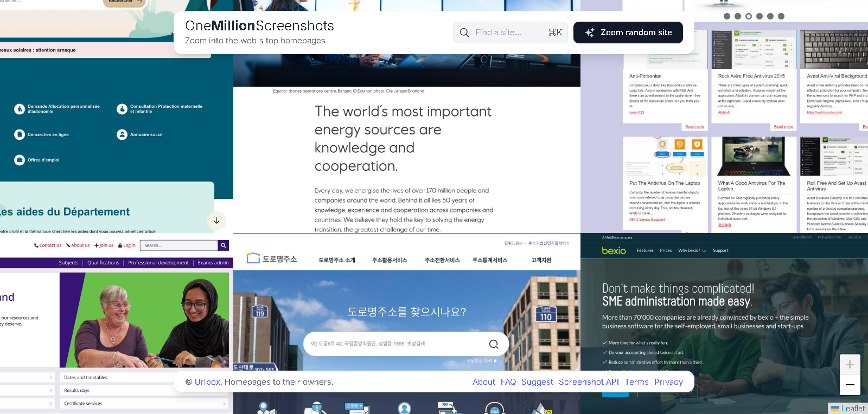
Task: Open the Exams admin menu item
Action: (x=213, y=263)
